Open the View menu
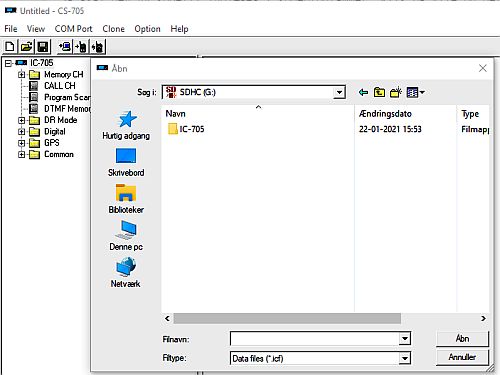This screenshot has width=500, height=375. [x=36, y=29]
